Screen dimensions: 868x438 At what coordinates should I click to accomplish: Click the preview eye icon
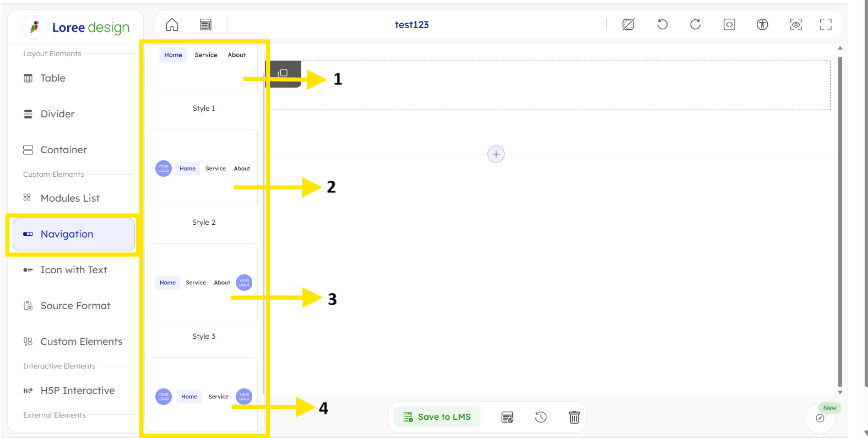796,24
